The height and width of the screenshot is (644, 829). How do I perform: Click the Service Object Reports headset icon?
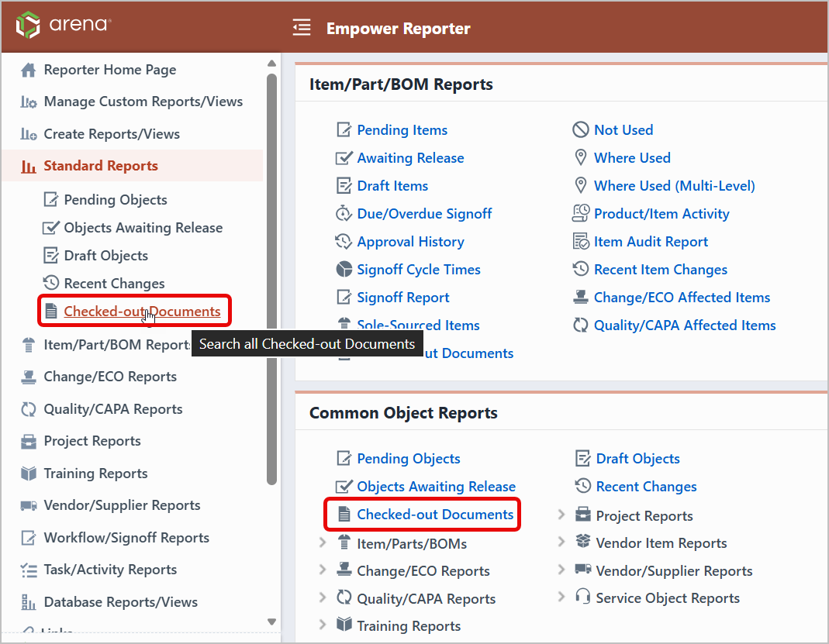tap(582, 597)
